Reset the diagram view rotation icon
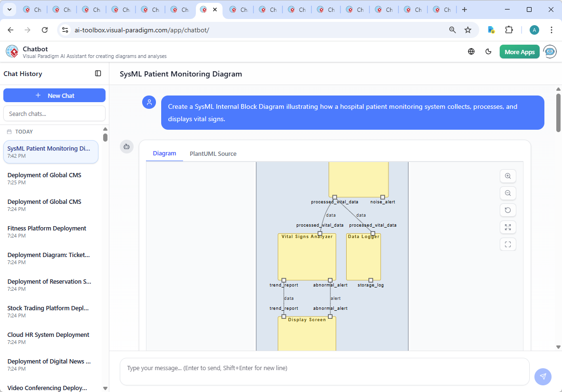This screenshot has height=392, width=562. tap(508, 210)
